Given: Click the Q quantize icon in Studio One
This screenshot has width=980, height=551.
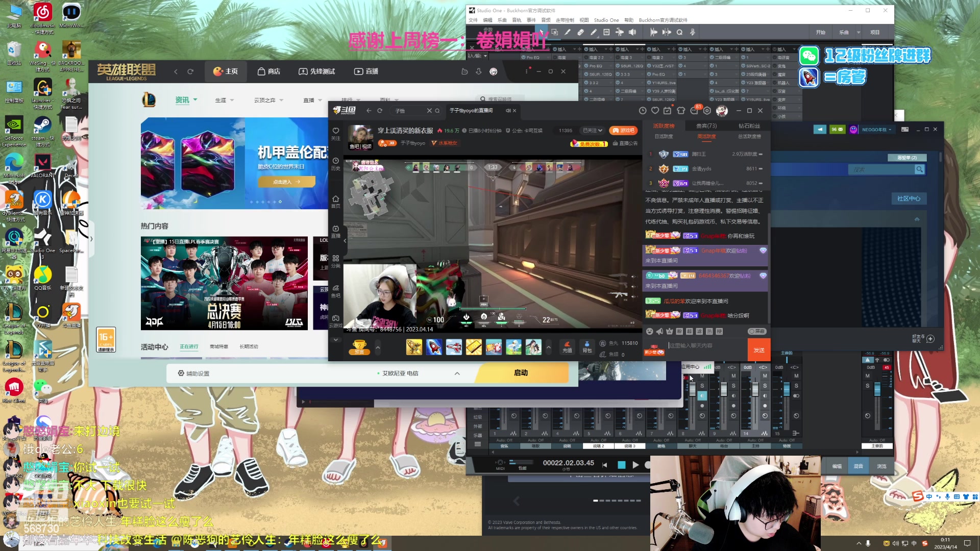Looking at the screenshot, I should (679, 32).
